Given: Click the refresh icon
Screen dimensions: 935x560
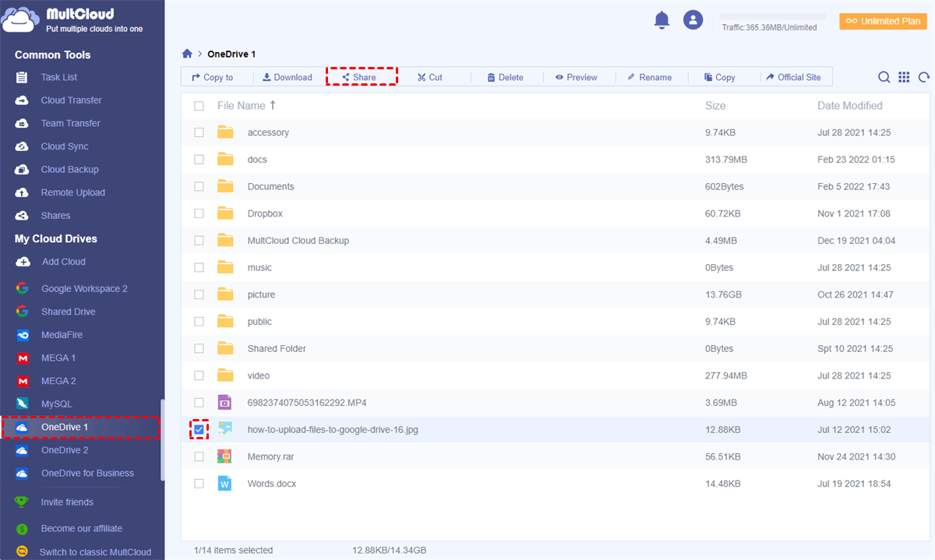Looking at the screenshot, I should [x=924, y=77].
